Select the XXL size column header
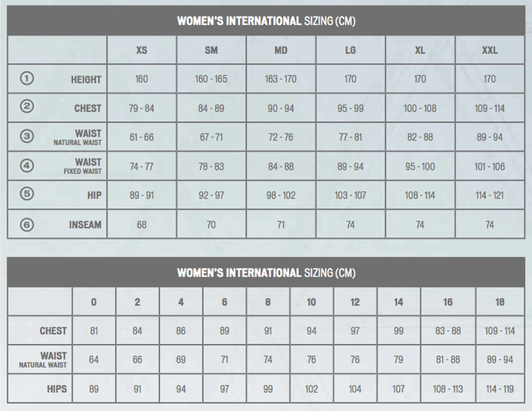Screen dimensions: 532x411 pos(490,50)
